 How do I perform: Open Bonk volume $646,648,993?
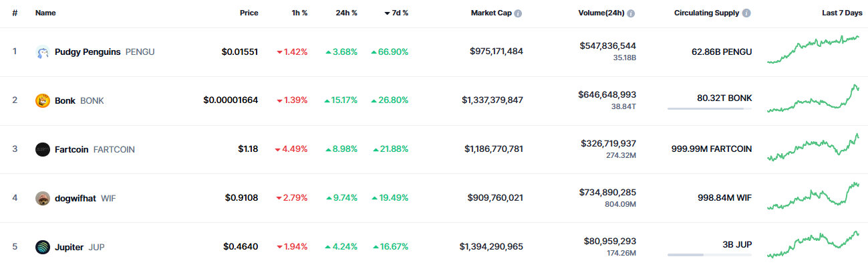coord(607,95)
